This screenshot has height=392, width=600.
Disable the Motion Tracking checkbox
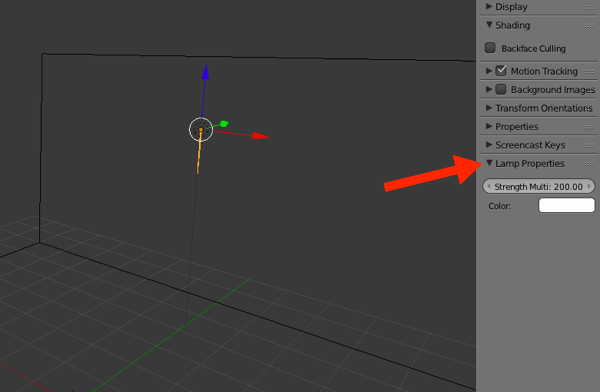pos(501,70)
